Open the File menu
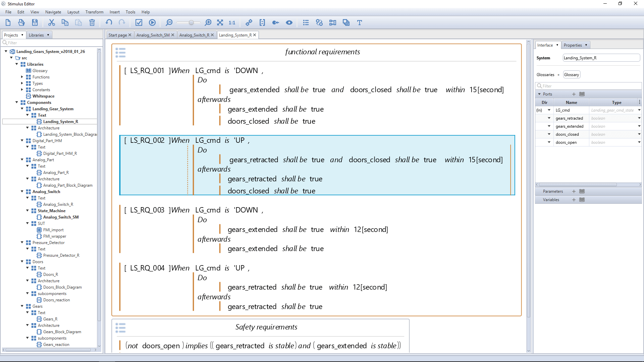 pos(8,12)
